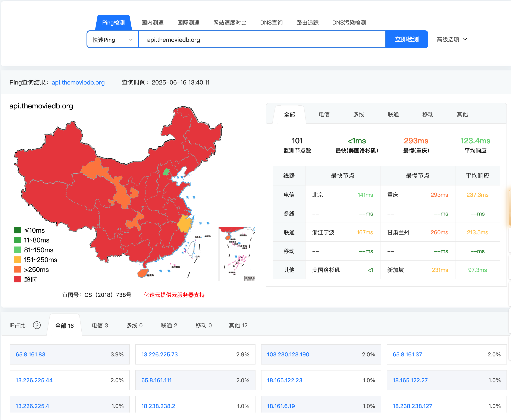Expand the 高级选项 advanced options
This screenshot has height=420, width=511.
pyautogui.click(x=452, y=39)
